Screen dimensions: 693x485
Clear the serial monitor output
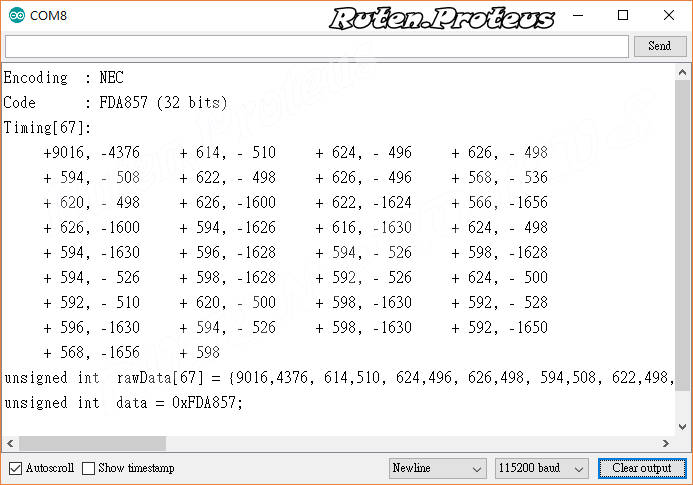(642, 468)
